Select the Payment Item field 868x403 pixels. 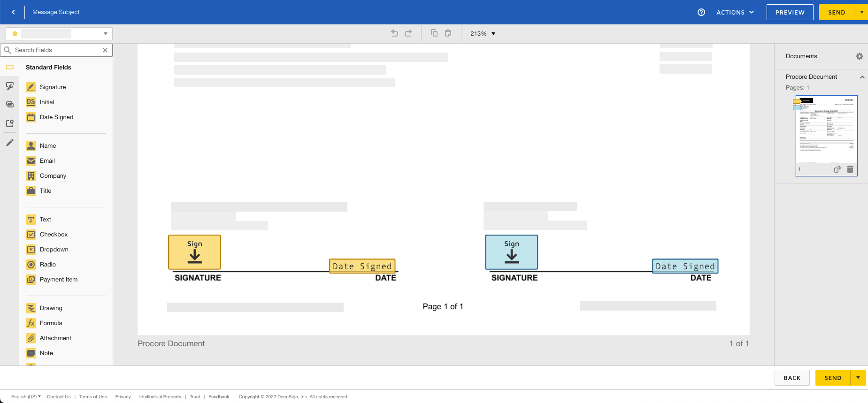[52, 280]
